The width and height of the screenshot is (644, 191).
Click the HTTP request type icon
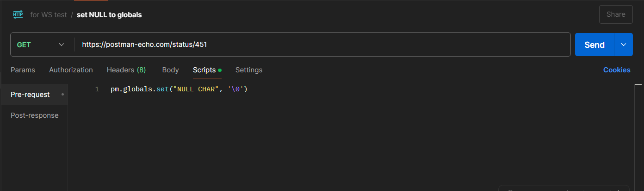coord(18,14)
